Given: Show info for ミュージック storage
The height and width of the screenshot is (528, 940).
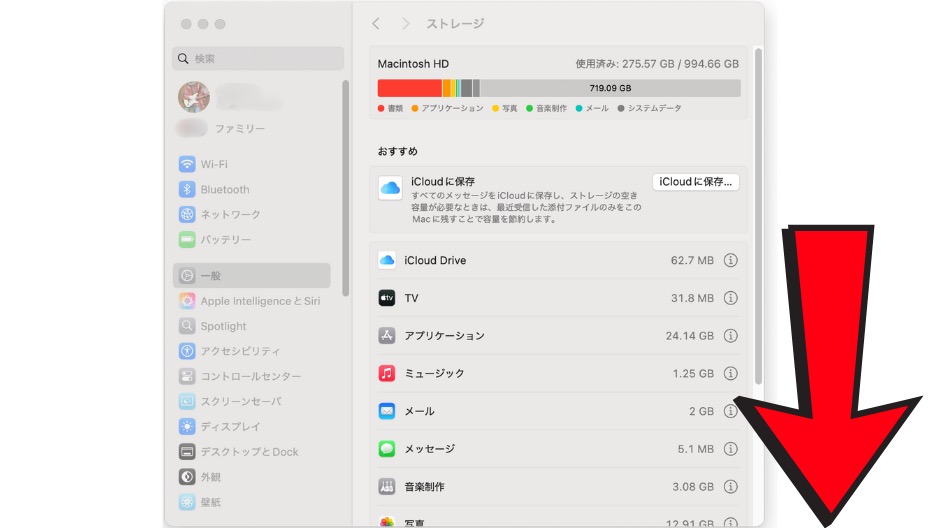Looking at the screenshot, I should click(730, 373).
